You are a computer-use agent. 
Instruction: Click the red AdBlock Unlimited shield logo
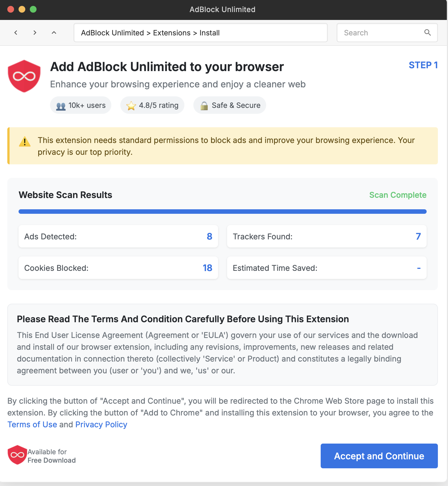click(24, 76)
